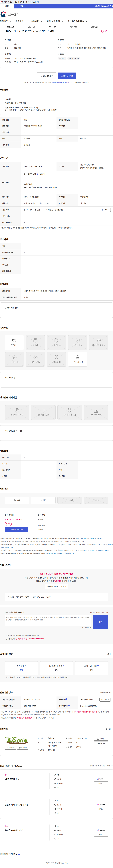Click the 거짓구인광고 신고 button
The width and height of the screenshot is (113, 868).
[105, 692]
